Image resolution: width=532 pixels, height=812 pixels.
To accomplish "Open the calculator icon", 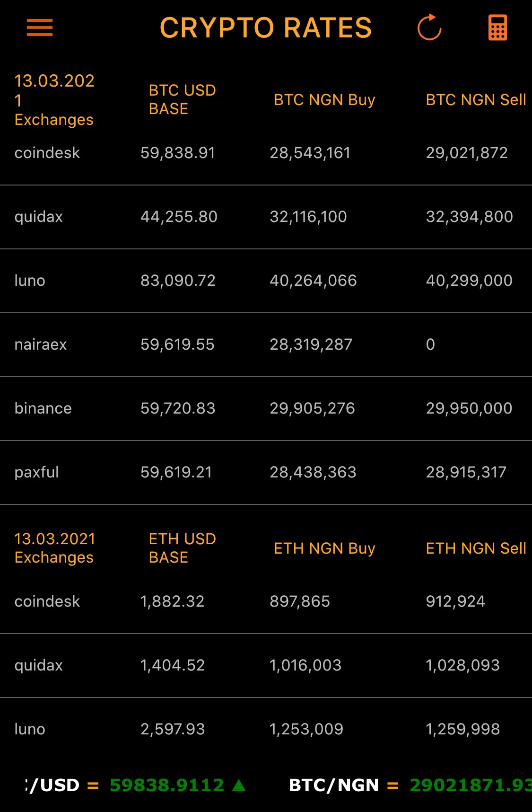I will tap(497, 28).
